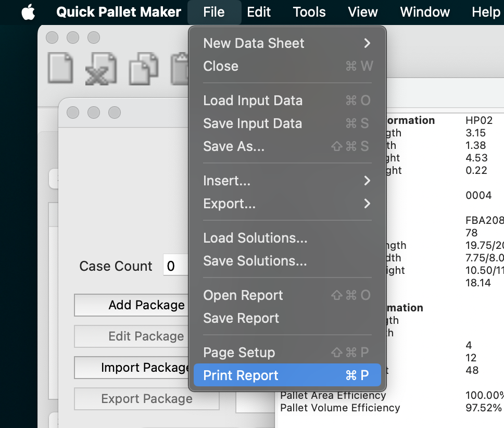Open the Quick Pallet Maker app menu
The image size is (504, 428).
tap(119, 12)
